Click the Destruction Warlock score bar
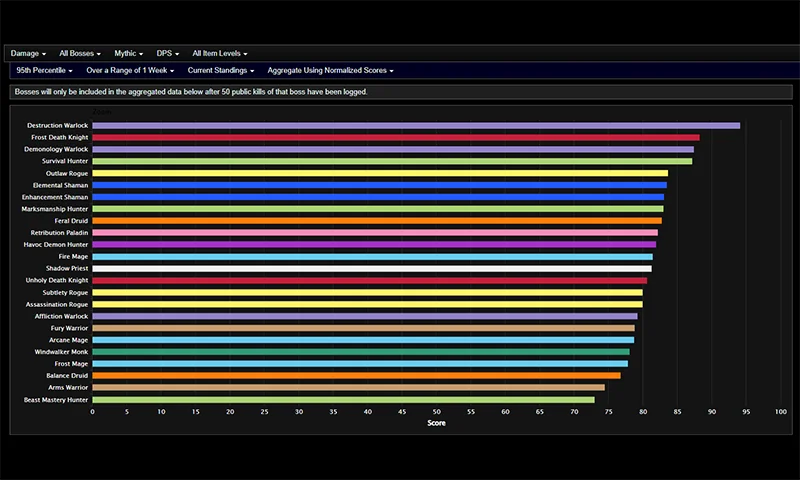This screenshot has width=800, height=480. [x=416, y=126]
